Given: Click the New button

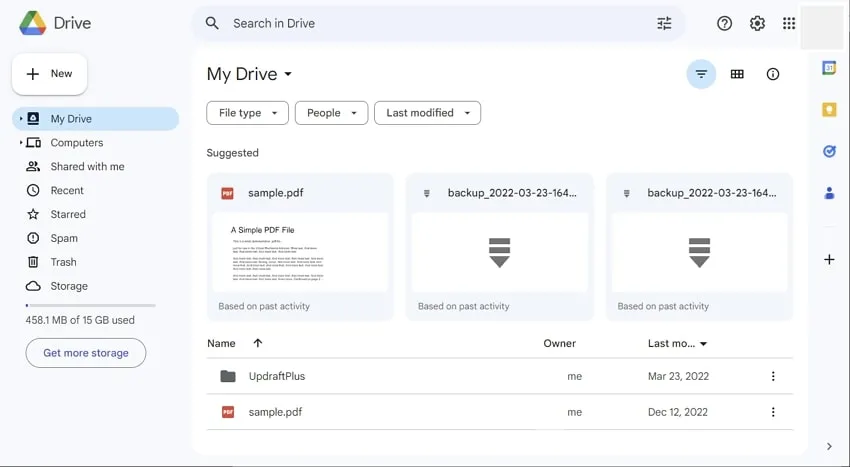Looking at the screenshot, I should click(x=50, y=74).
